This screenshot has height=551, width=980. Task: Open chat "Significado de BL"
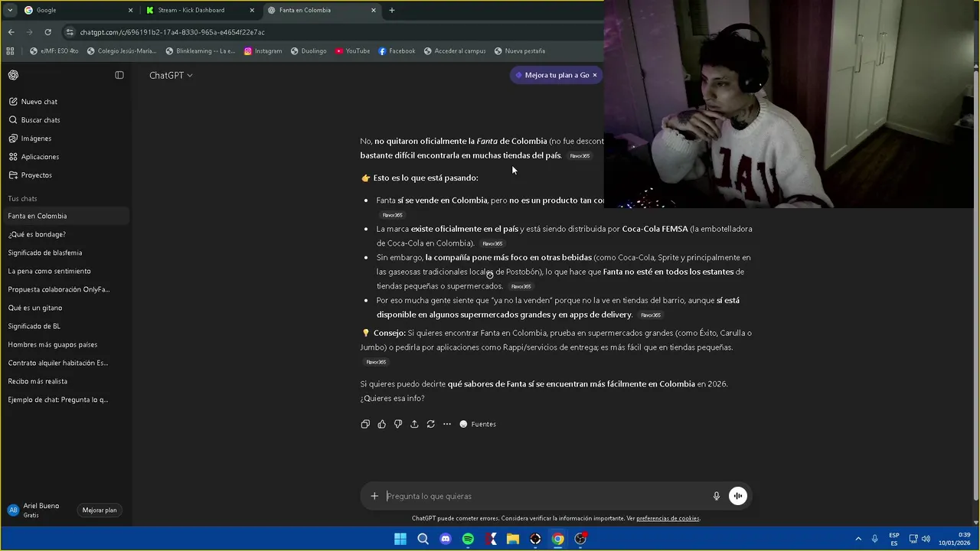tap(65, 326)
